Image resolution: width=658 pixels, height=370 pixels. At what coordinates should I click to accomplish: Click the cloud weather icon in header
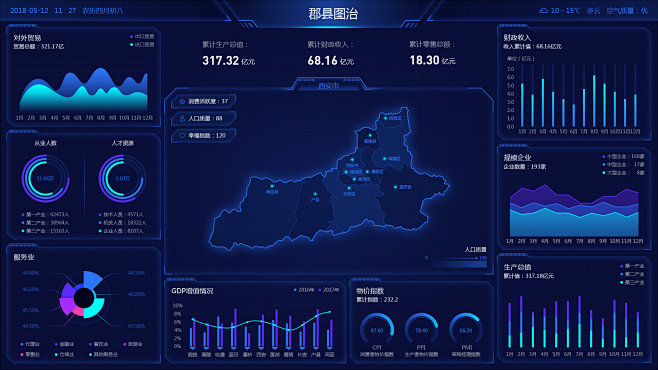[543, 10]
